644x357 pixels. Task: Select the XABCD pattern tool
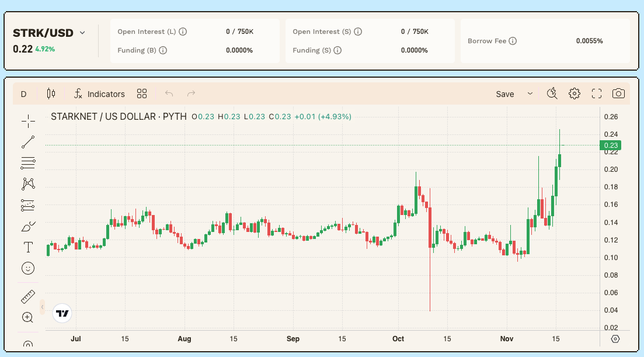28,183
